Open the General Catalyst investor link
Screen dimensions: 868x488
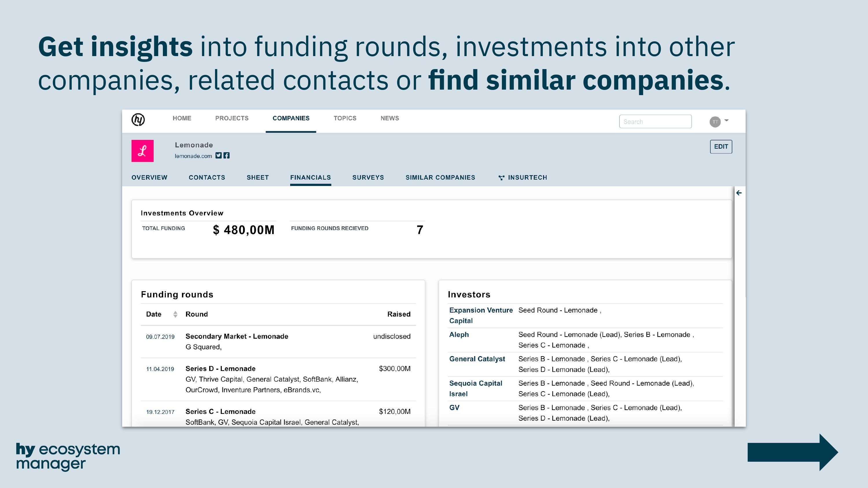(x=477, y=359)
